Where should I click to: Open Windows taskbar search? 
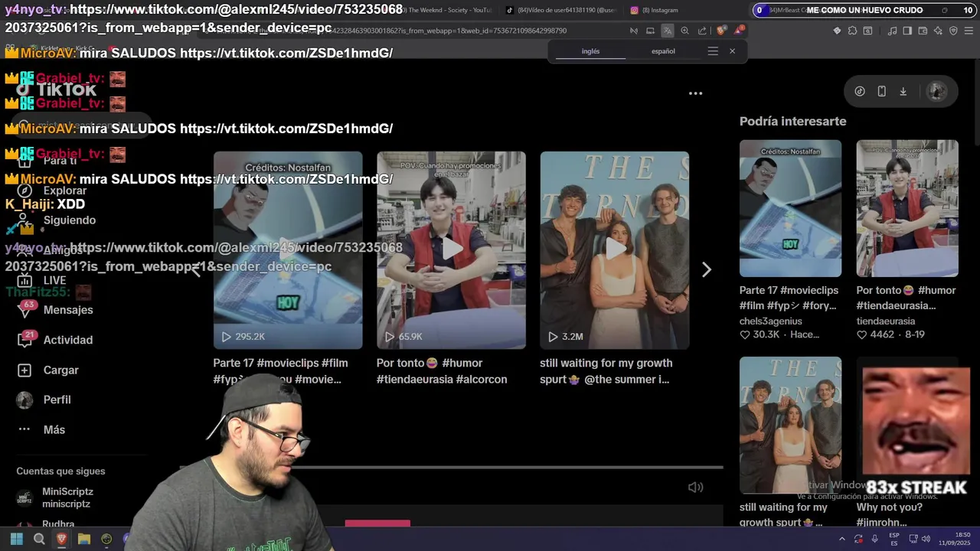coord(39,539)
